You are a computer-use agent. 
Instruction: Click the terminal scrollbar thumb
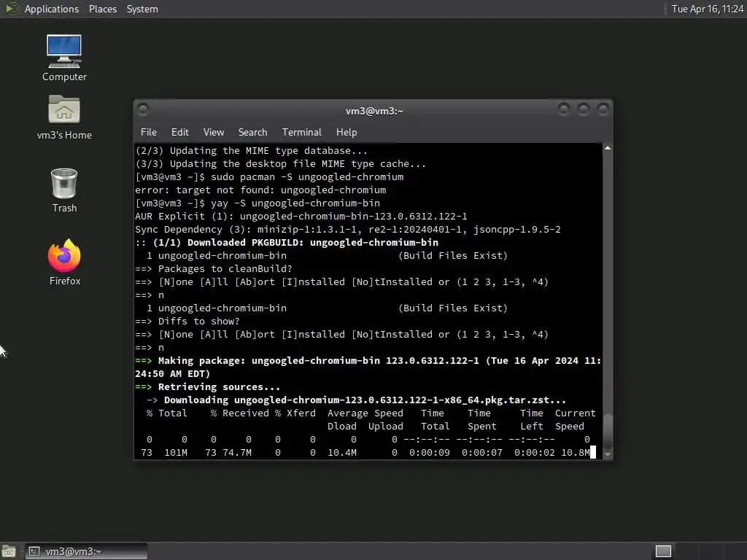[x=608, y=431]
